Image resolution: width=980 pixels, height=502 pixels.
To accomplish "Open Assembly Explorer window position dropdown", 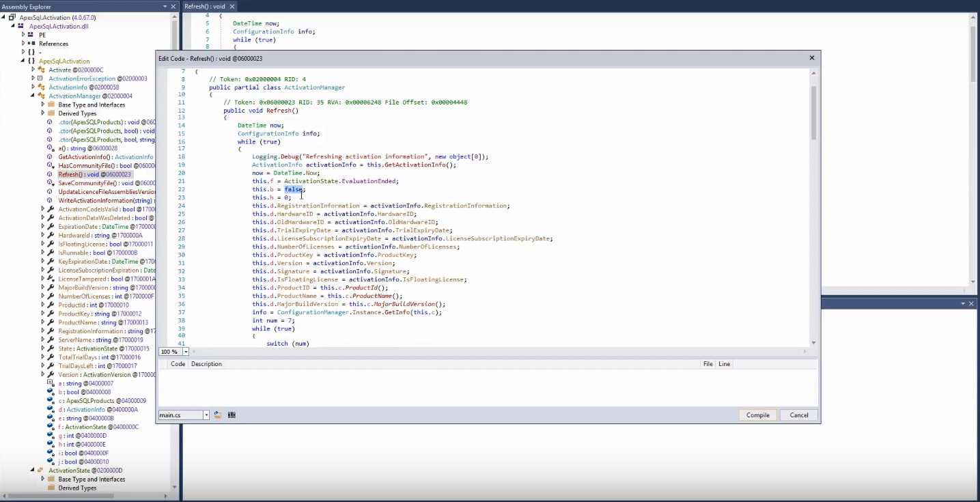I will [165, 6].
